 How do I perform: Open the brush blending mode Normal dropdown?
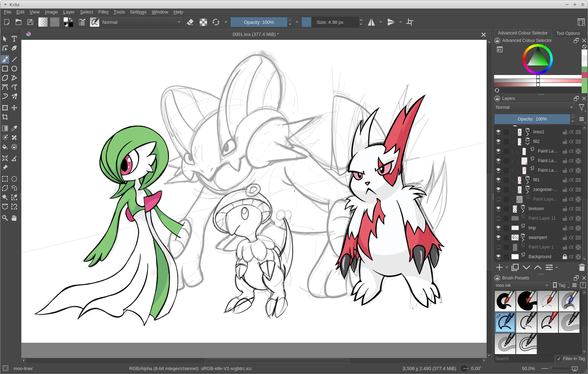142,22
